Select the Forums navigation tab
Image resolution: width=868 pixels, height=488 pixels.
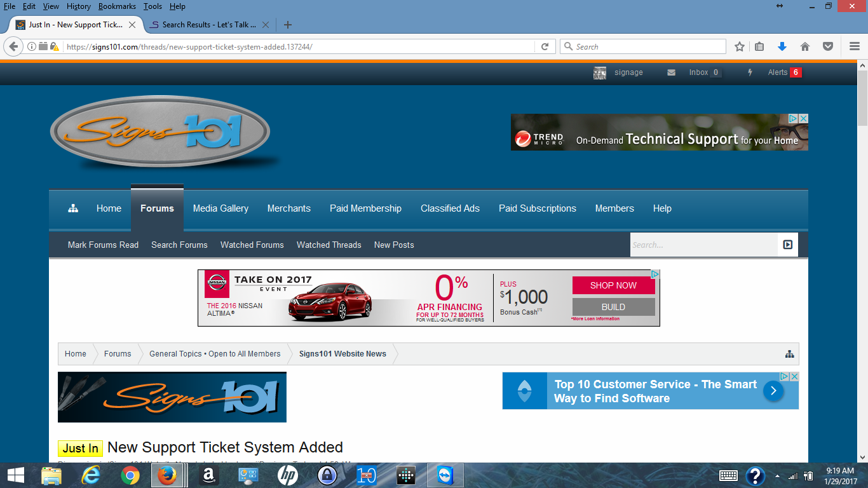(157, 208)
